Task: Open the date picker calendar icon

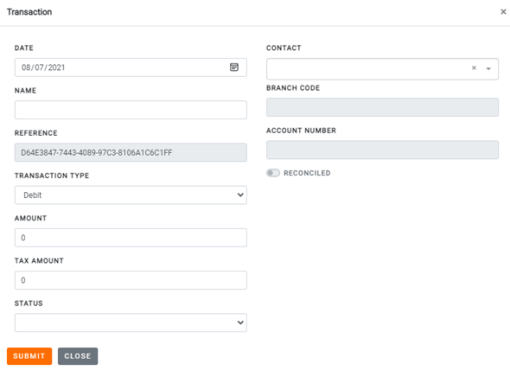Action: coord(234,67)
